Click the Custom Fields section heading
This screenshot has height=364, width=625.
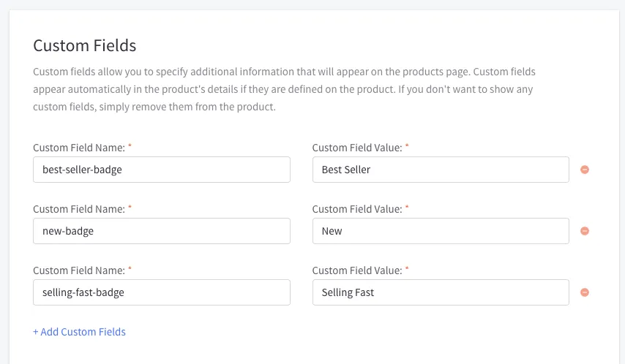85,45
